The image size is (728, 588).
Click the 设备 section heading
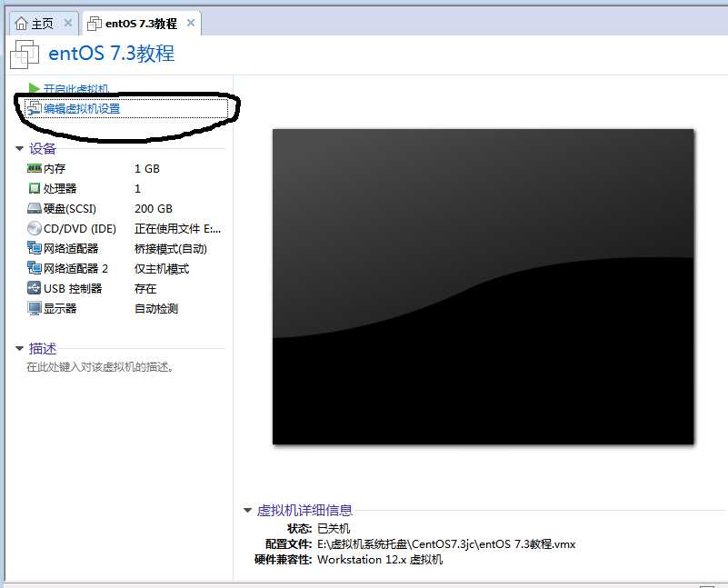coord(42,148)
